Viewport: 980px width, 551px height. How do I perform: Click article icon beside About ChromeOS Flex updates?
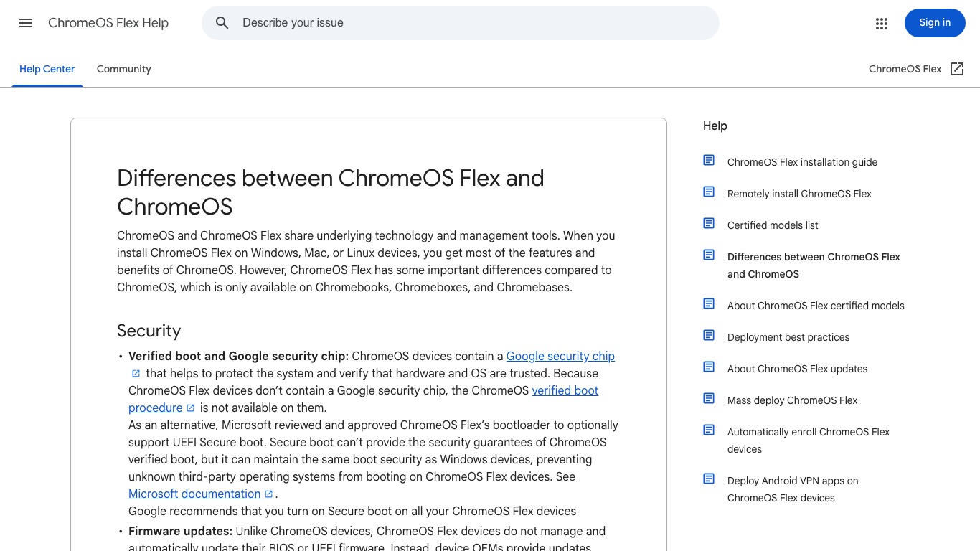709,367
